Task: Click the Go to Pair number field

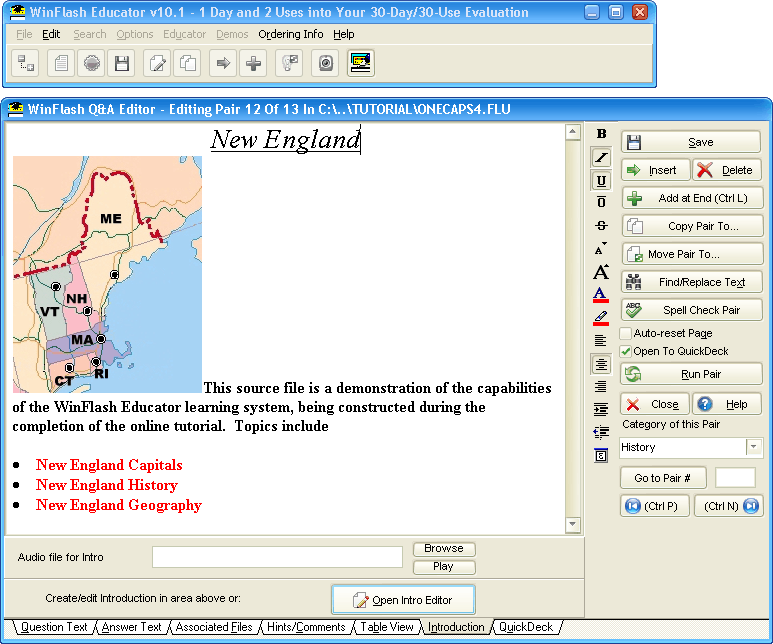Action: tap(735, 478)
